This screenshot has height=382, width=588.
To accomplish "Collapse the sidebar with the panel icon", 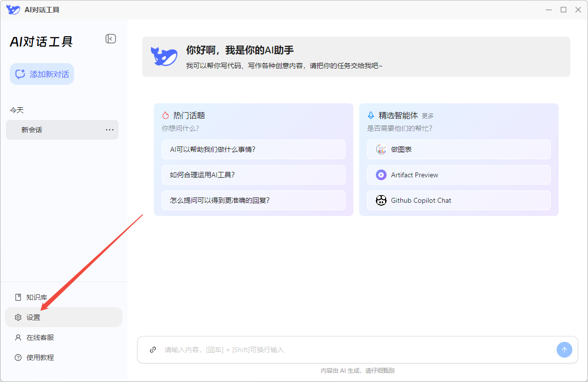I will 111,39.
